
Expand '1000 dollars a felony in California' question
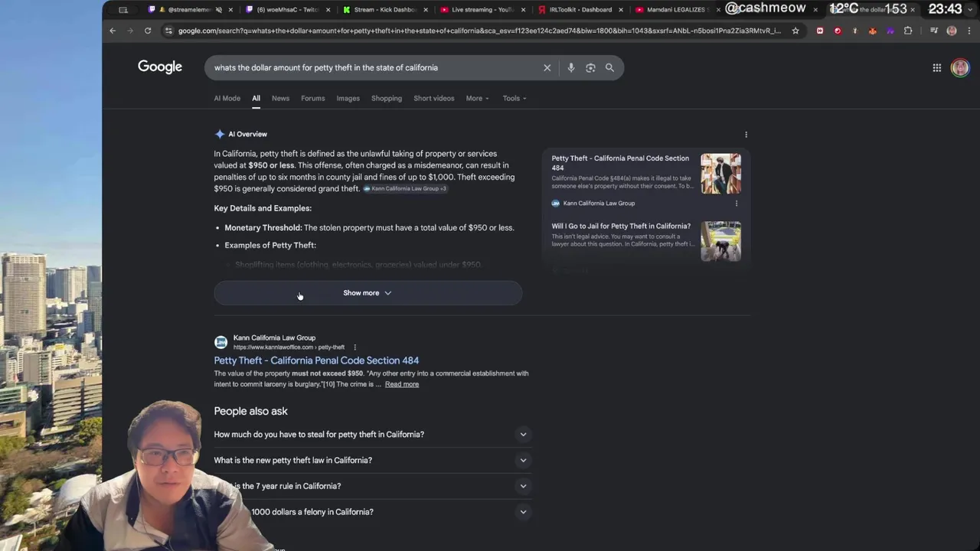pyautogui.click(x=373, y=512)
